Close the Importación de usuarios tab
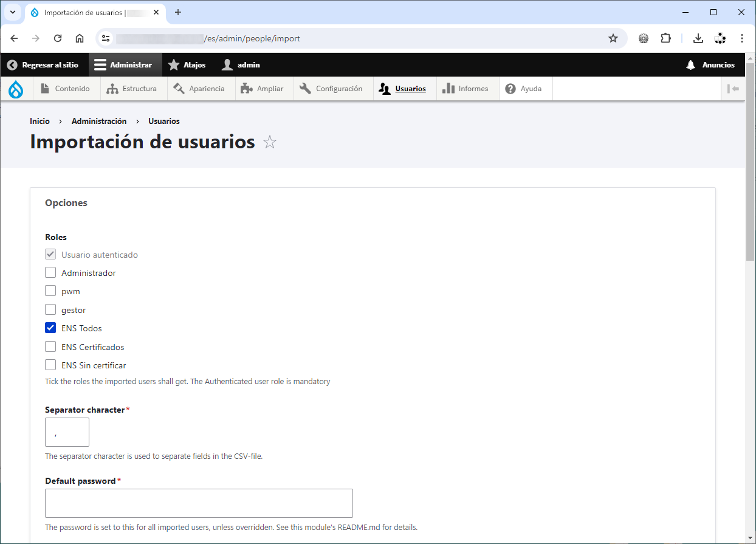The height and width of the screenshot is (544, 756). 156,12
